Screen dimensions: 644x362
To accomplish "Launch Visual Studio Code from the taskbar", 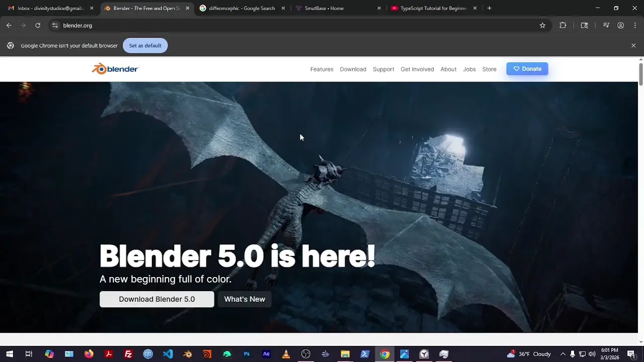I will pos(168,354).
